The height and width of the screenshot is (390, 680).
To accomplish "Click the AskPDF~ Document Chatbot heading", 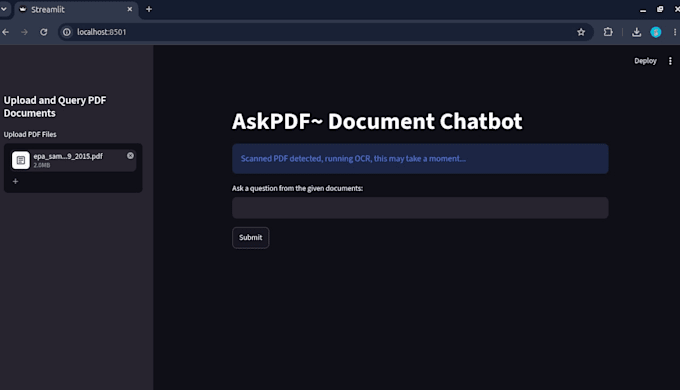I will 377,121.
